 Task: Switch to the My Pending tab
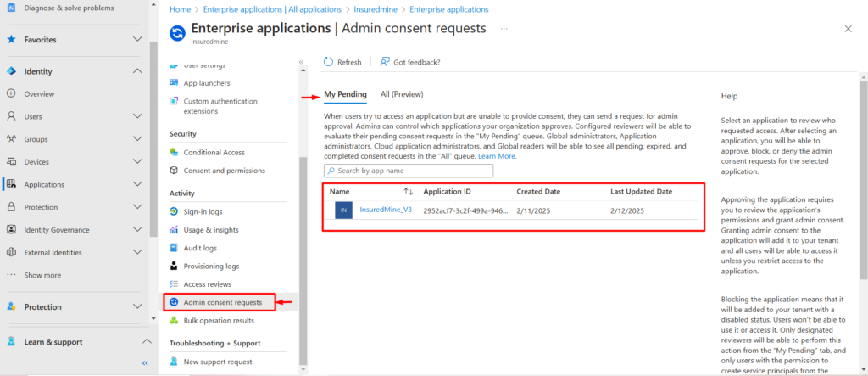[x=346, y=94]
